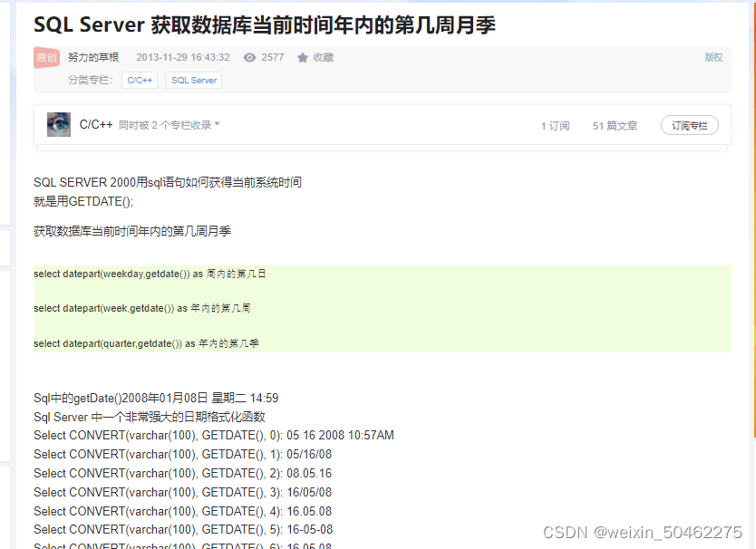The width and height of the screenshot is (756, 549).
Task: Click the article title heading
Action: 264,24
